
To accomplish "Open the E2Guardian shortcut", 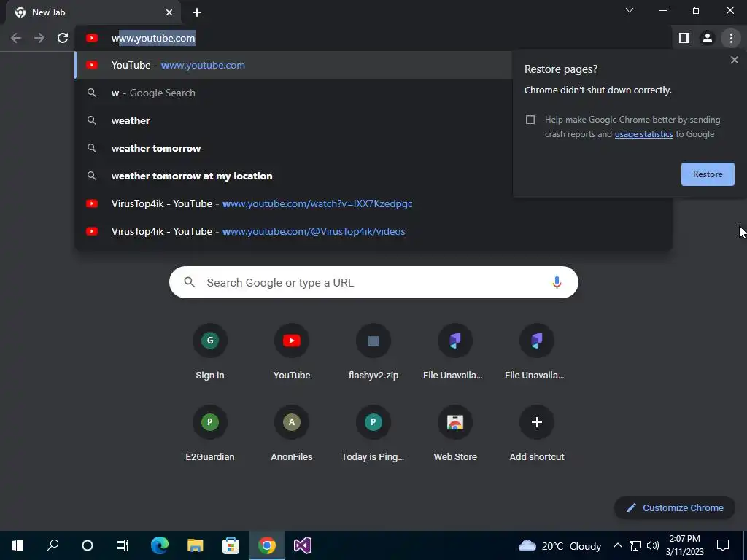I will coord(209,433).
